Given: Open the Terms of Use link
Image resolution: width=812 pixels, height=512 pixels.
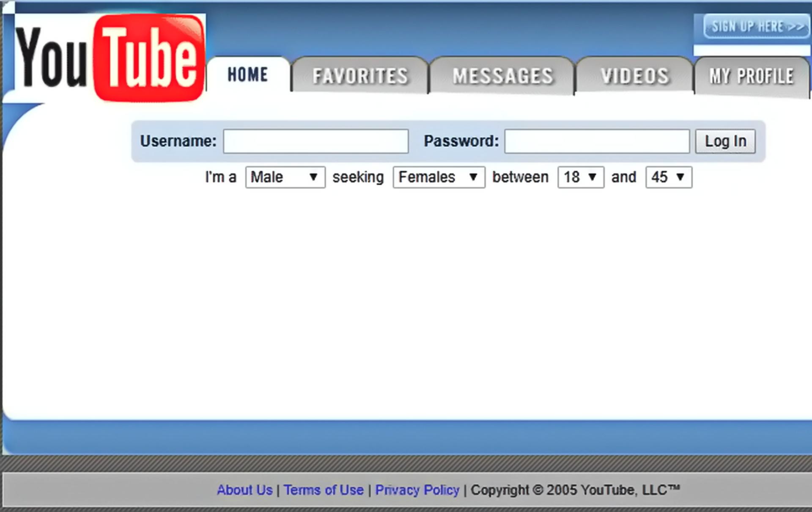Looking at the screenshot, I should pyautogui.click(x=324, y=490).
